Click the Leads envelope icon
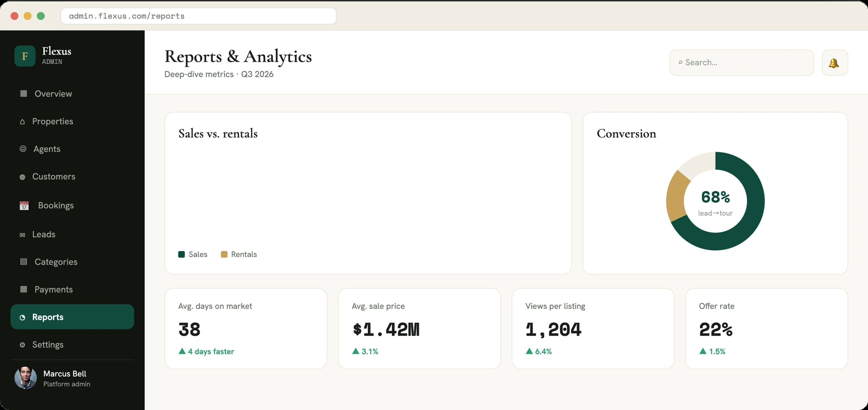The height and width of the screenshot is (410, 868). (22, 235)
